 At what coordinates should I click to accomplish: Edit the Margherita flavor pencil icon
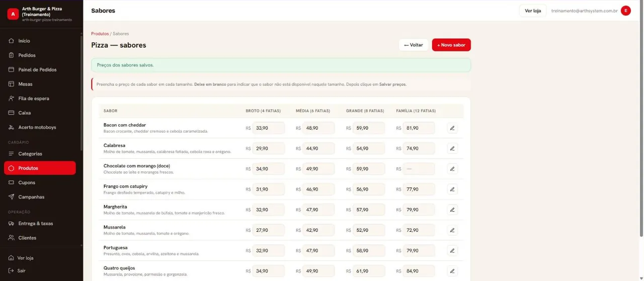pyautogui.click(x=452, y=210)
